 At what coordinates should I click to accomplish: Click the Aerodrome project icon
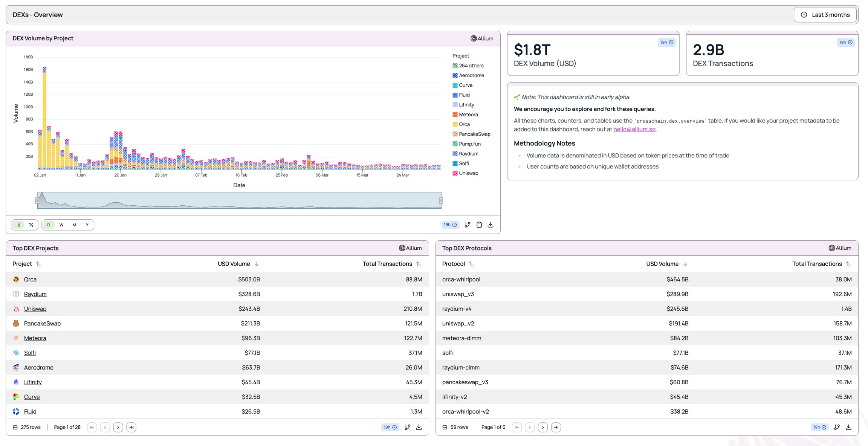point(16,368)
